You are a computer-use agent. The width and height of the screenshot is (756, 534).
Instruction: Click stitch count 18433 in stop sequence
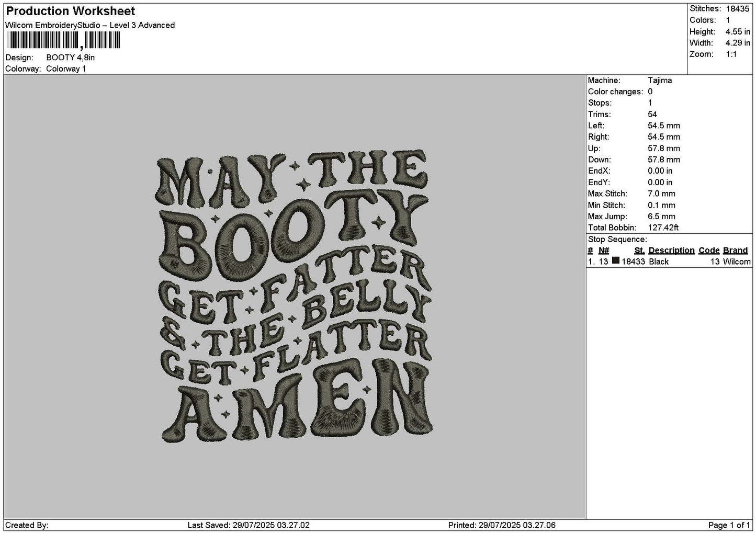tap(633, 262)
